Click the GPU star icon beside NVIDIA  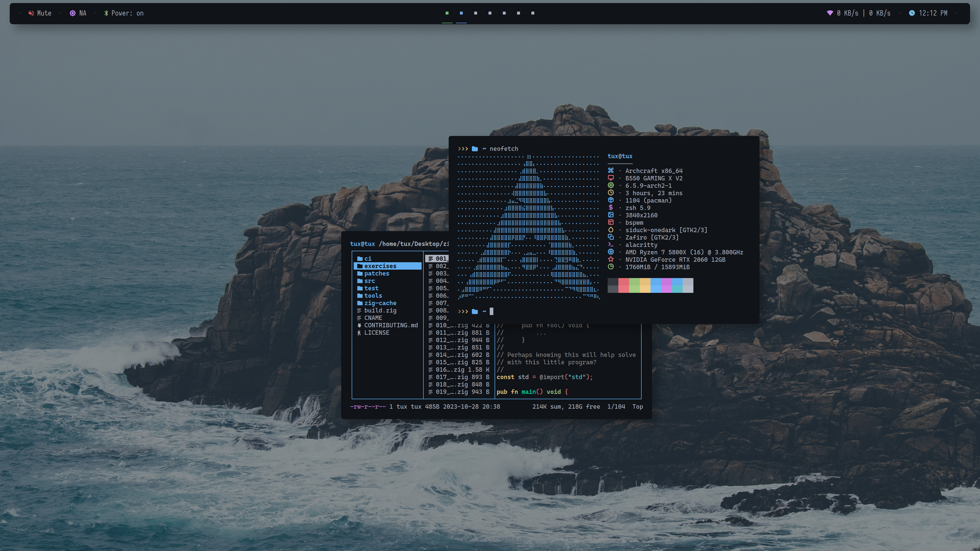click(611, 259)
